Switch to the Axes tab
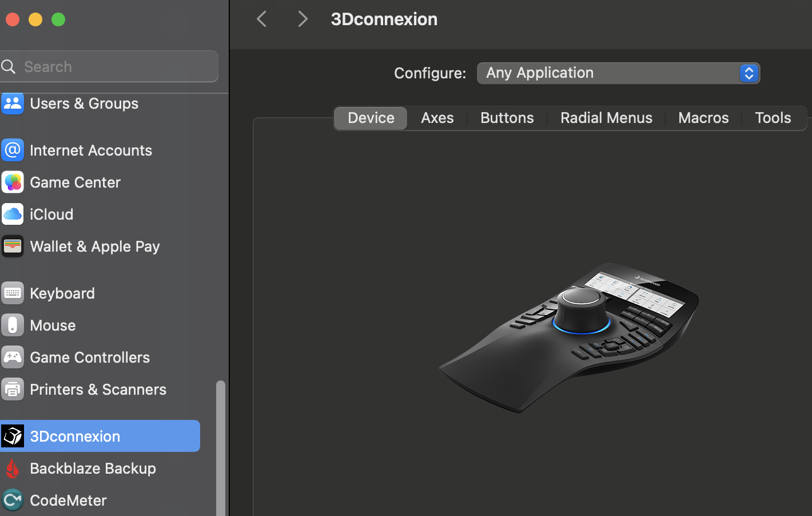812x516 pixels. pos(437,118)
